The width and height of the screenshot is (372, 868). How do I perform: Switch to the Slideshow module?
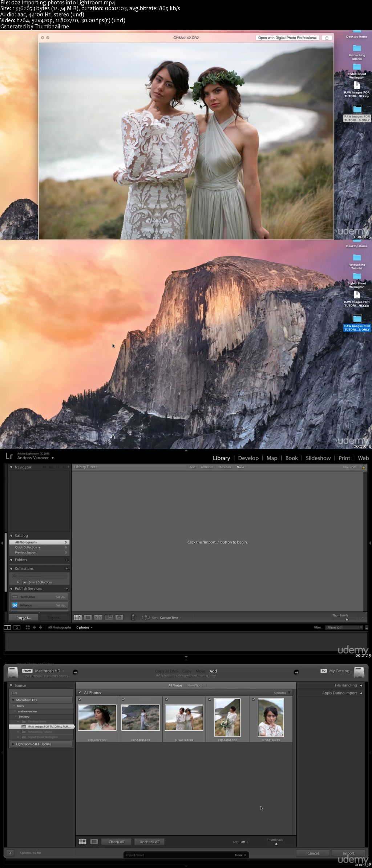318,458
